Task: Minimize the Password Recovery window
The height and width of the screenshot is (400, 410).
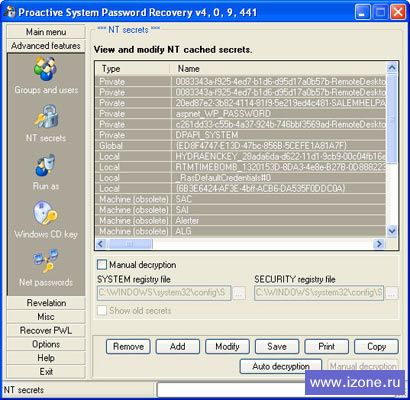Action: click(362, 13)
